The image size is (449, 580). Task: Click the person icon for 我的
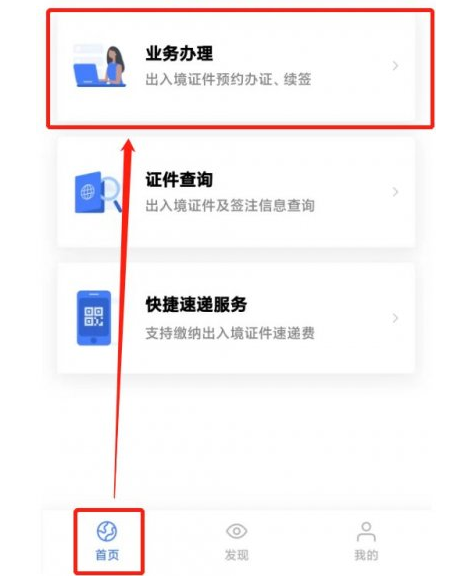point(366,531)
